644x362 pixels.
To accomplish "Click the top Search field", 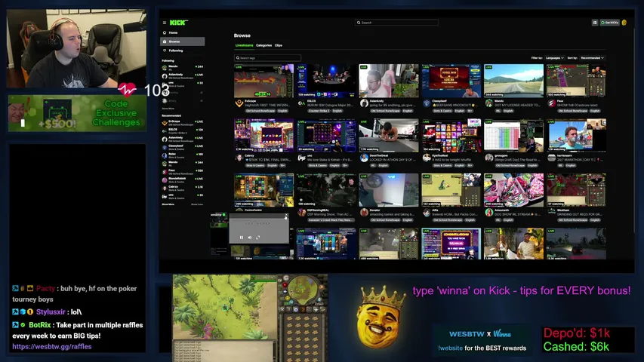I will coord(396,23).
